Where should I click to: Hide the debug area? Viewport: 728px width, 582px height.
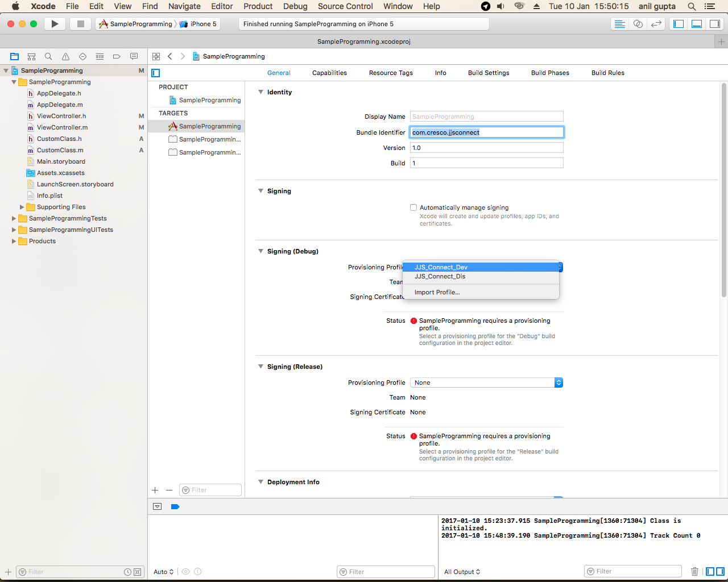[158, 506]
